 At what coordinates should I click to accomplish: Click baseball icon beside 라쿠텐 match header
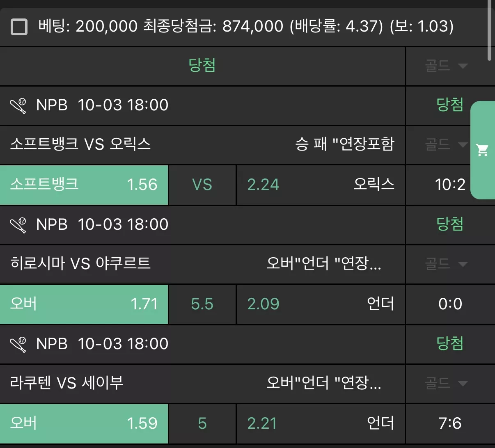click(x=18, y=344)
